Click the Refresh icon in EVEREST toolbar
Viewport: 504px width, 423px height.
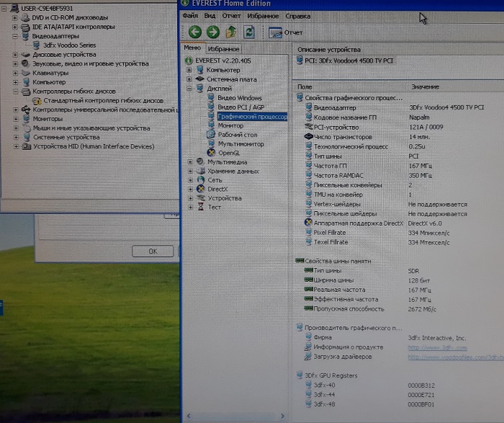coord(249,32)
